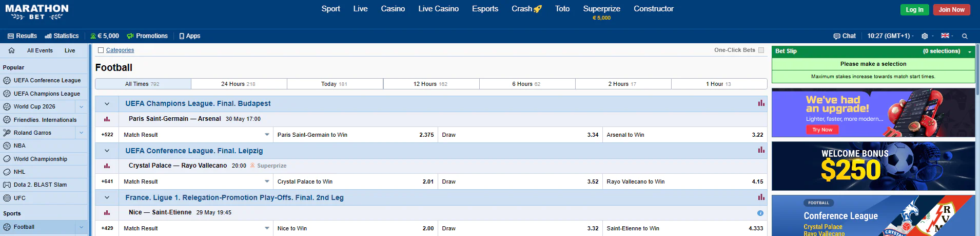
Task: Open statistics icon for Crystal Palace — Rayo Vallecano
Action: click(x=107, y=166)
